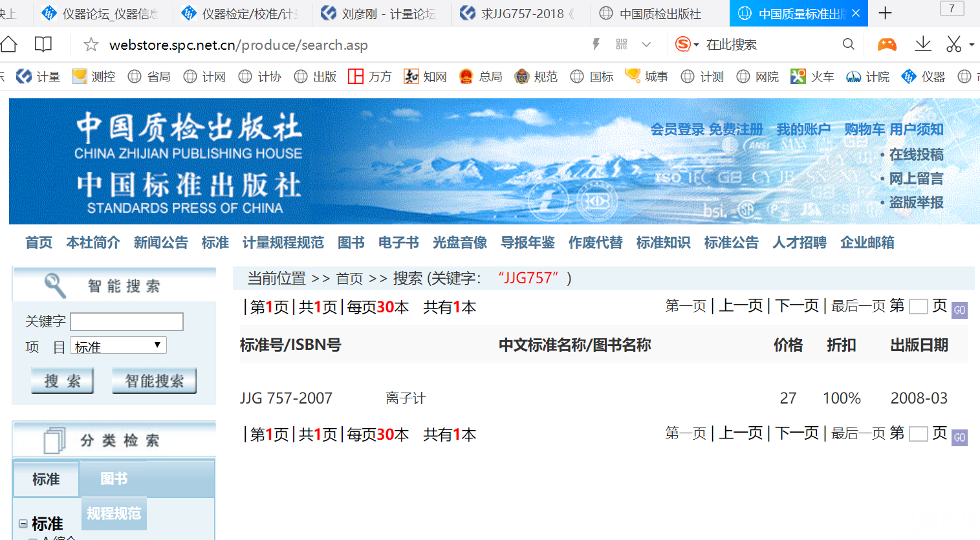Click the top GO page-jump button
980x540 pixels.
coord(959,310)
